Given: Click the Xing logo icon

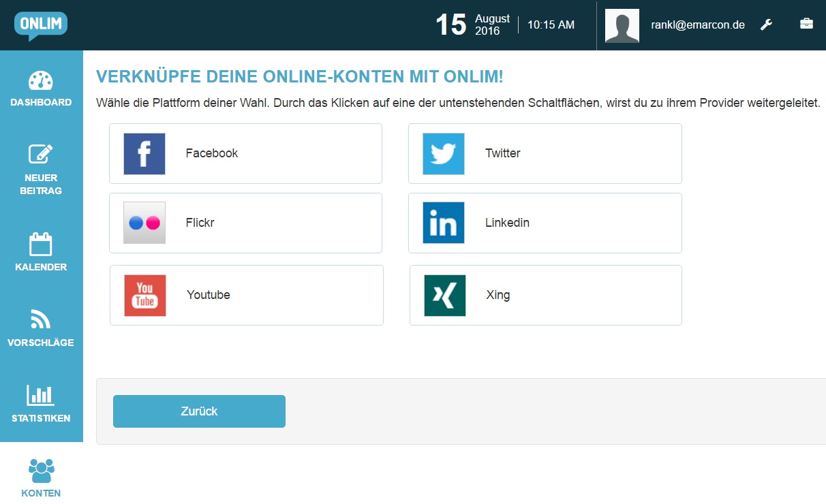Looking at the screenshot, I should pyautogui.click(x=445, y=296).
